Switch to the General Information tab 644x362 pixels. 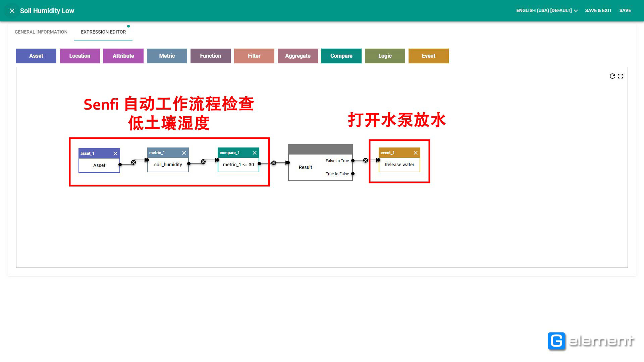click(x=41, y=32)
